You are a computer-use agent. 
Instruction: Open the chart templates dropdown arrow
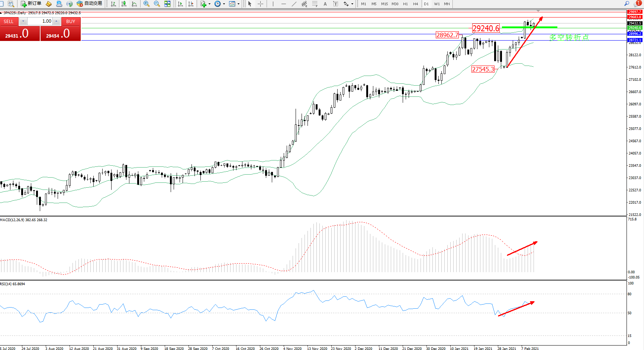(x=238, y=4)
